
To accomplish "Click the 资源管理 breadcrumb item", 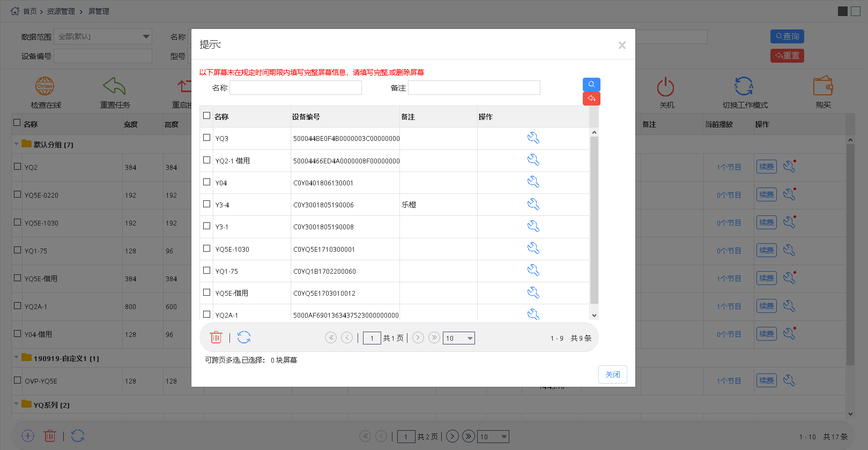I will [61, 11].
